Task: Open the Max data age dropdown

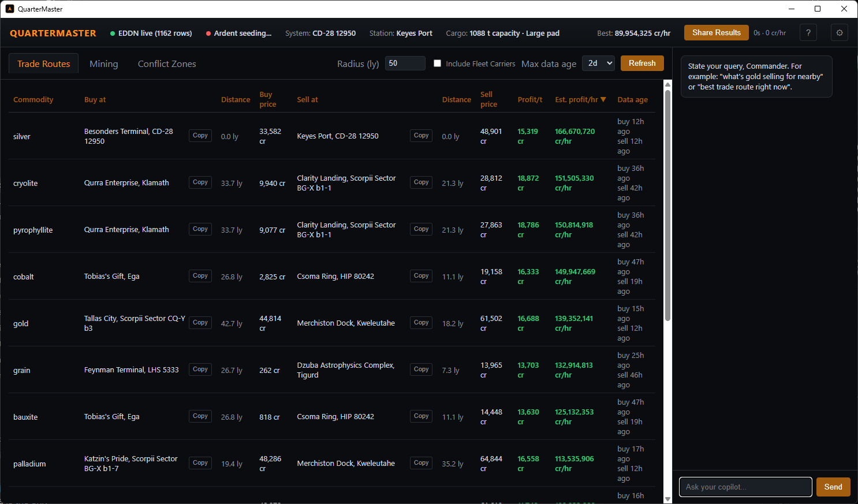Action: pos(598,64)
